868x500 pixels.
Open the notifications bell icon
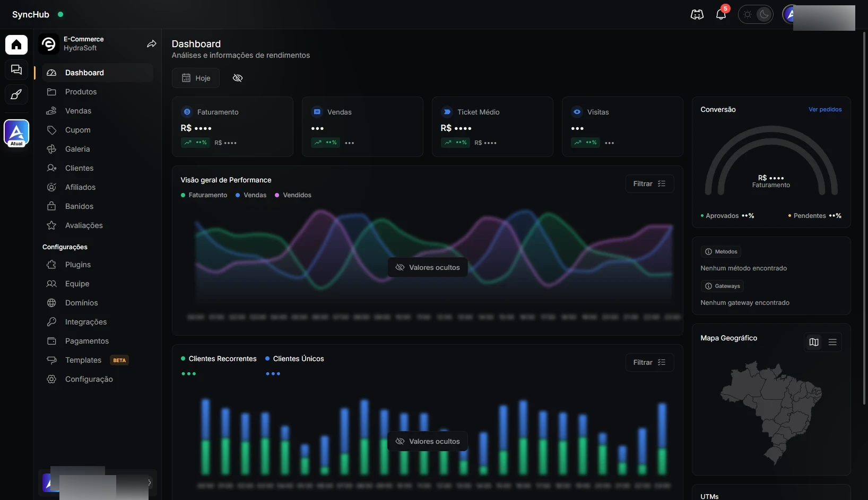[721, 14]
